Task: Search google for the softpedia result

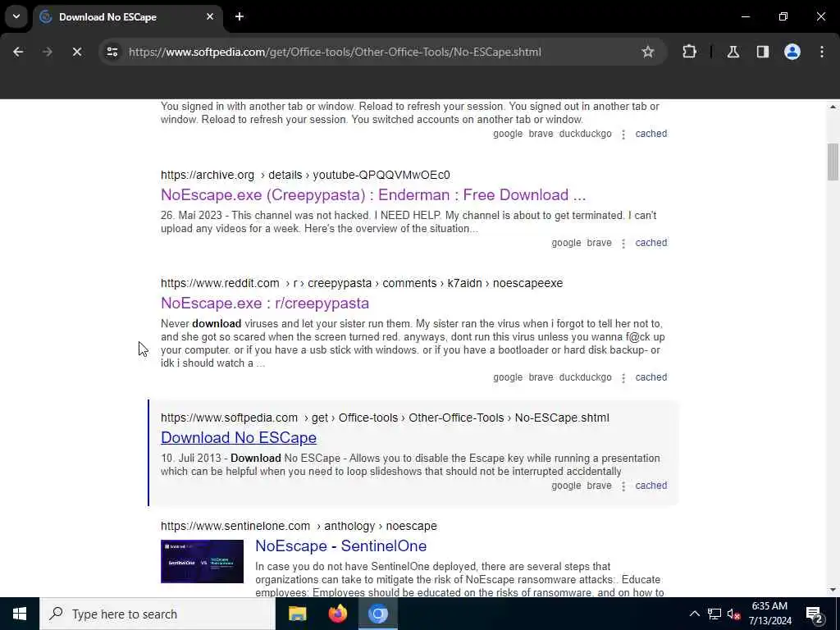Action: click(x=566, y=486)
